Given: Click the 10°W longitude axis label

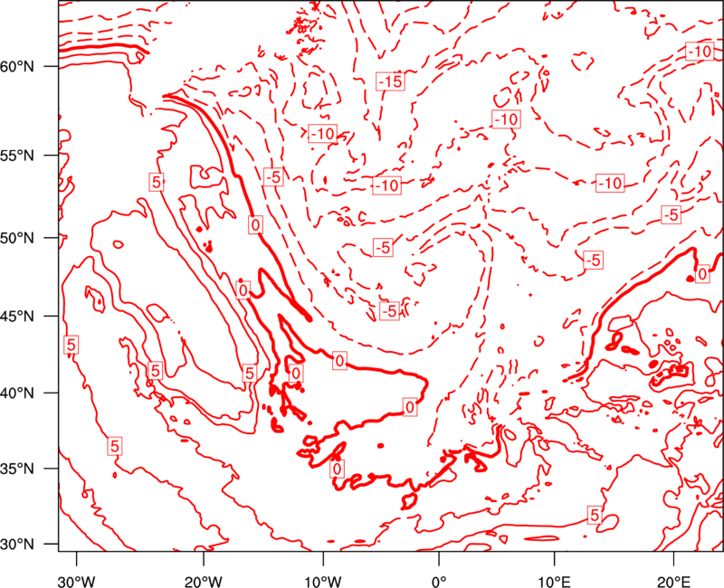Looking at the screenshot, I should click(x=323, y=582).
